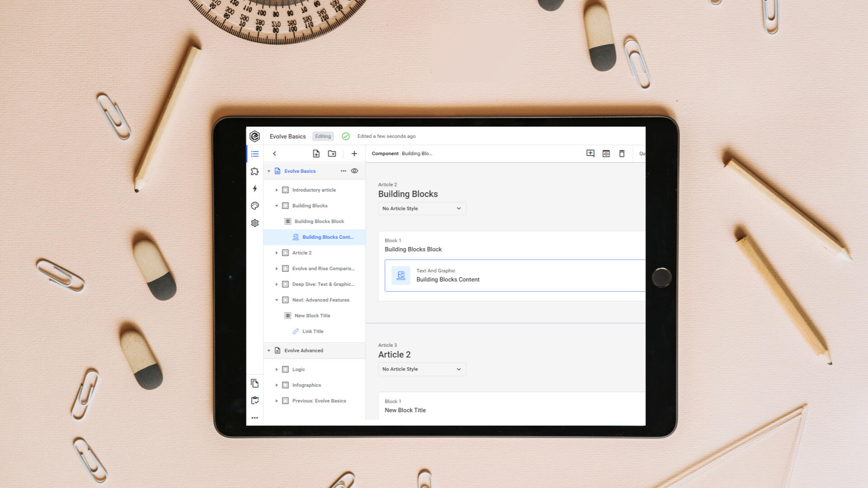This screenshot has height=488, width=868.
Task: Select the Component tab showing Building Blocks
Action: pos(385,153)
